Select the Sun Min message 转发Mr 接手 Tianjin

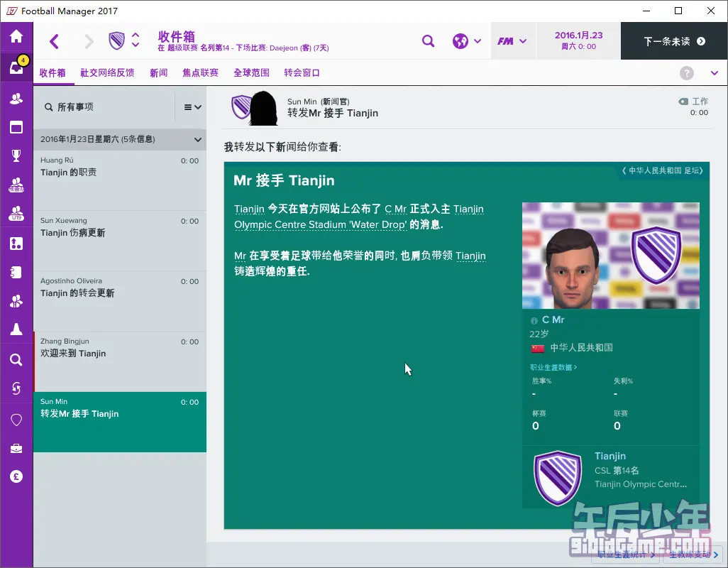pos(120,422)
